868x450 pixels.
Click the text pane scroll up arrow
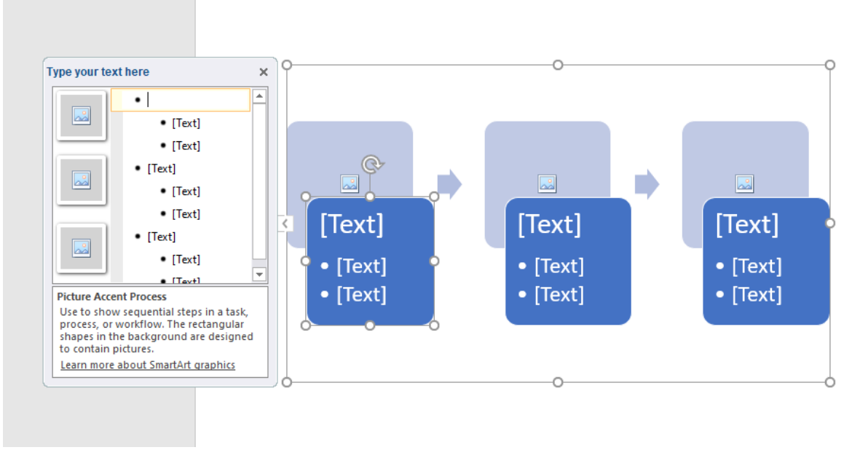click(x=259, y=96)
